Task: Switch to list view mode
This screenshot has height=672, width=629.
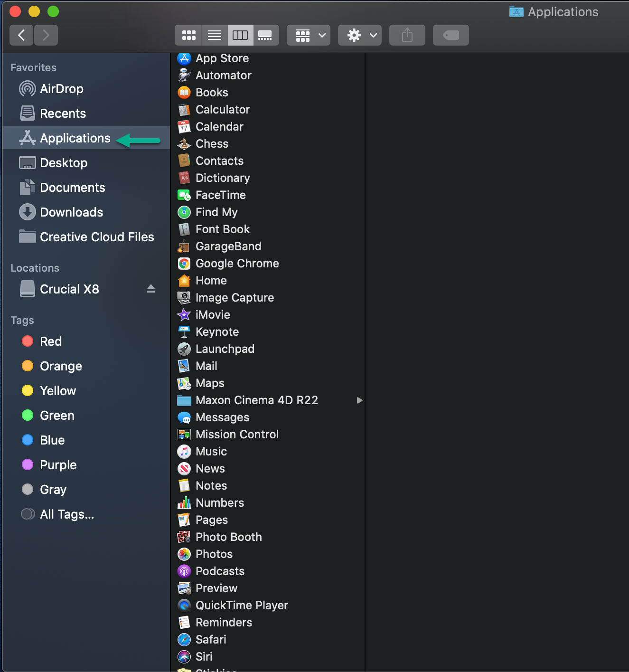Action: tap(214, 35)
